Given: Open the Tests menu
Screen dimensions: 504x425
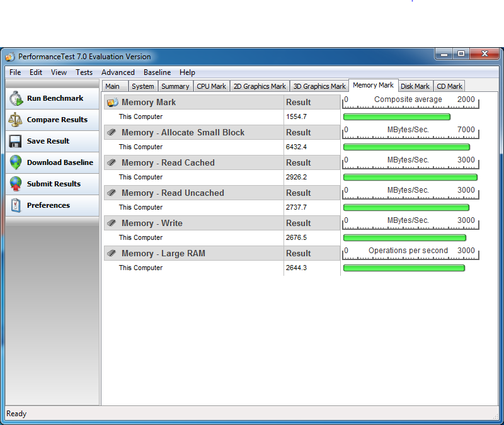Looking at the screenshot, I should pos(84,72).
